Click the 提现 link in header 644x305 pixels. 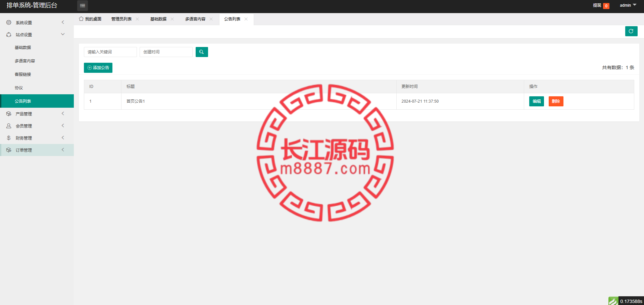[597, 5]
